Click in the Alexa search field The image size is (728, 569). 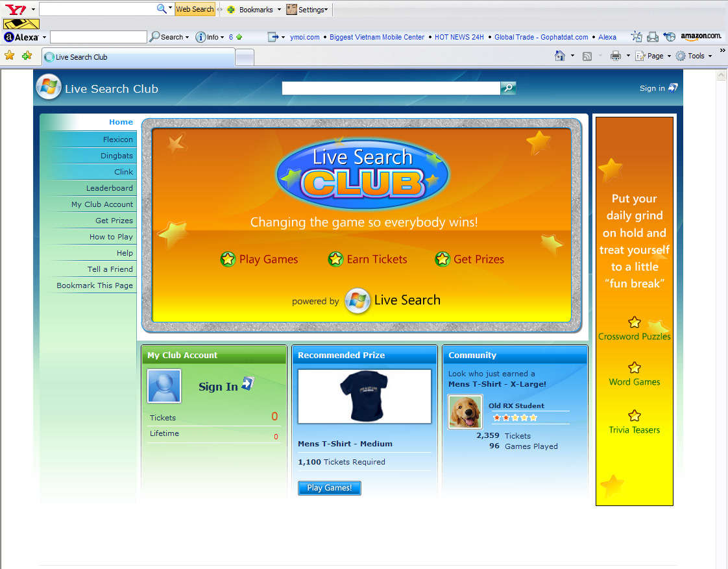point(99,37)
